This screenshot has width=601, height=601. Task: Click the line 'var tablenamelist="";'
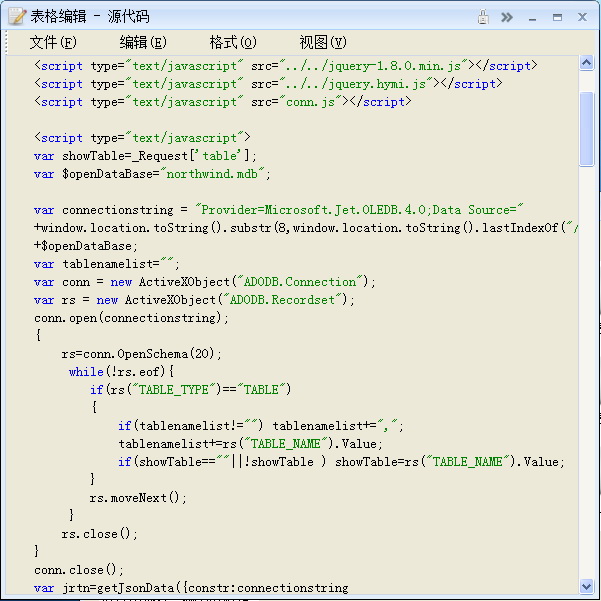(x=107, y=264)
